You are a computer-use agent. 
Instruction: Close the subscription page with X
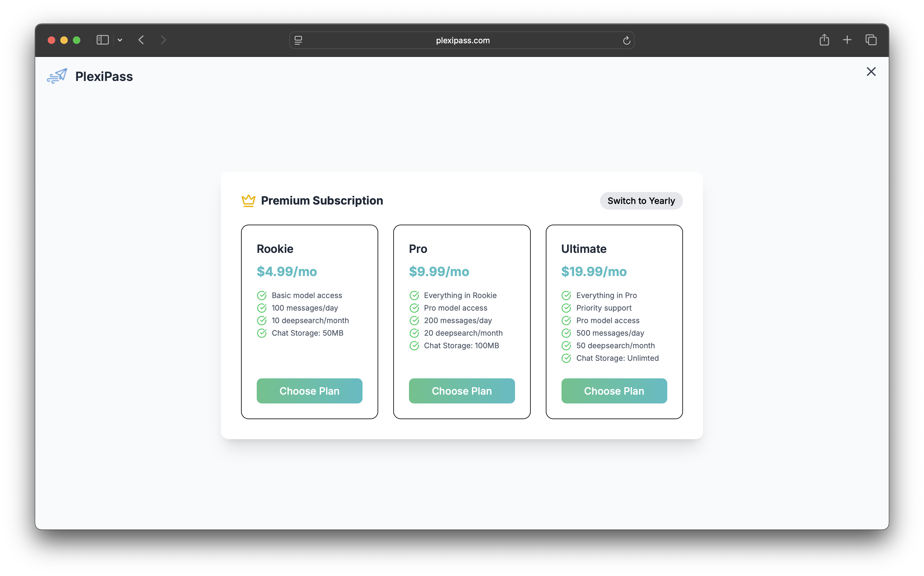pos(871,72)
